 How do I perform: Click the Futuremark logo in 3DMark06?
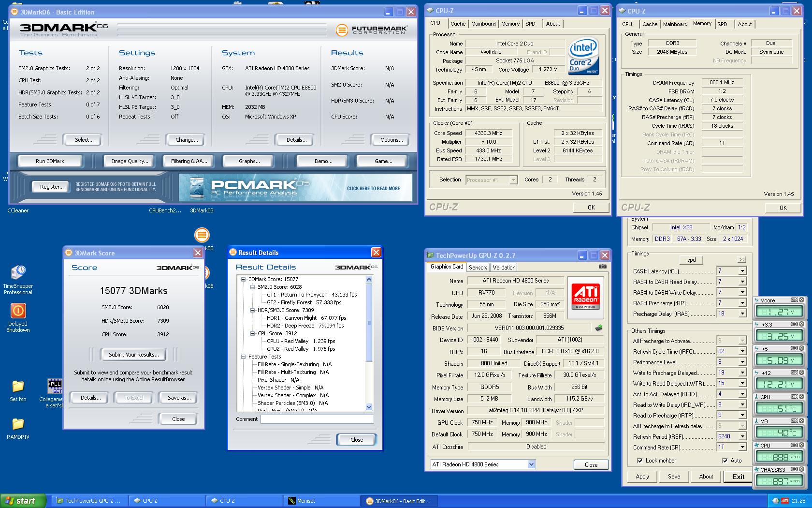coord(372,30)
